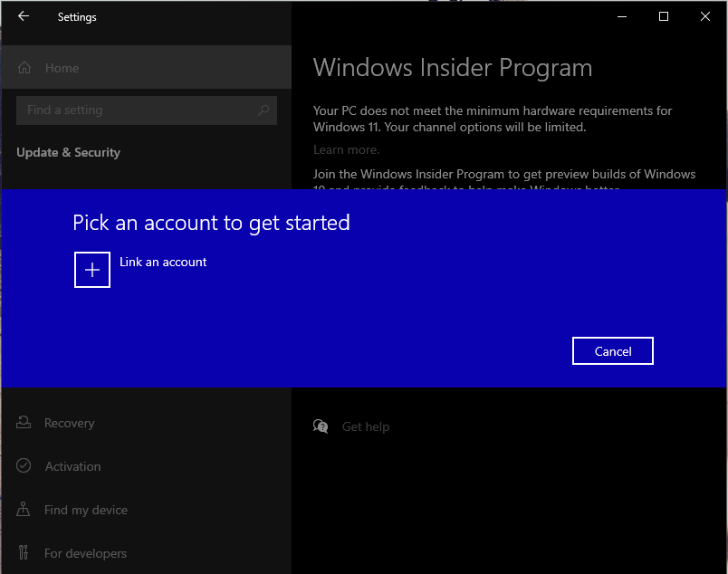Open Activation settings page
This screenshot has height=574, width=728.
pyautogui.click(x=147, y=466)
